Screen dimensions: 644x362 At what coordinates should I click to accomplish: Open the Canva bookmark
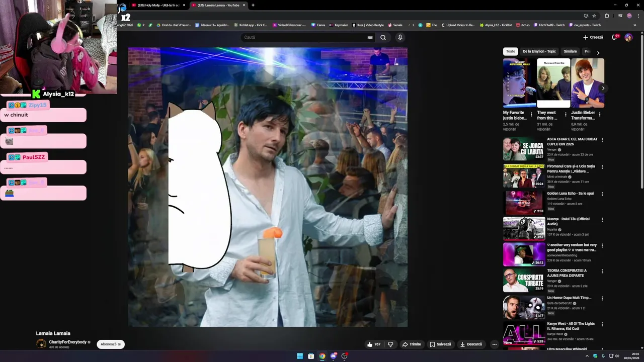click(x=318, y=25)
